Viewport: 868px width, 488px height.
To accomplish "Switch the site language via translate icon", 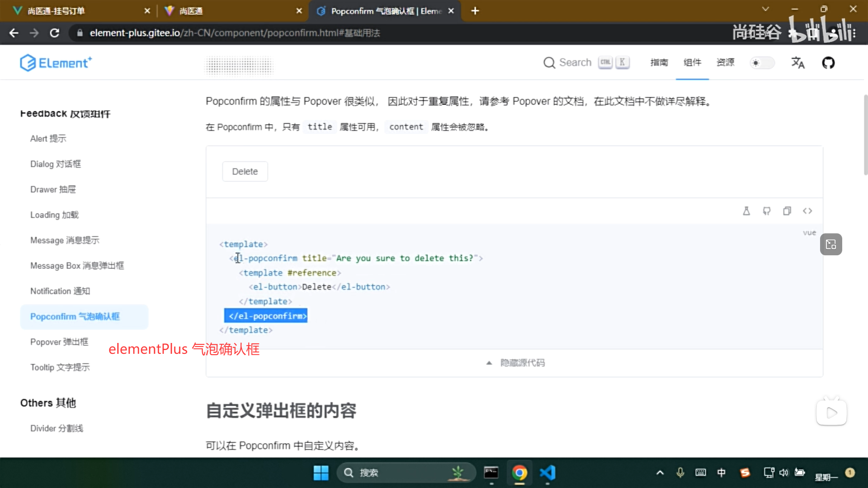I will tap(797, 63).
